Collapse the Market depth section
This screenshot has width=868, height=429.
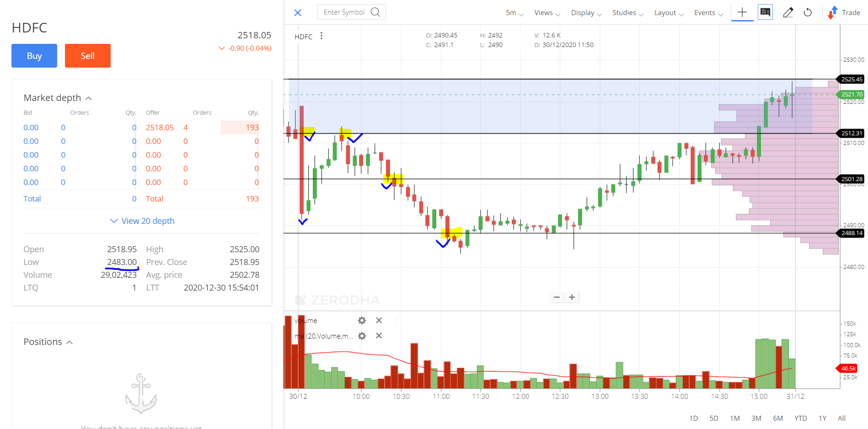tap(58, 98)
